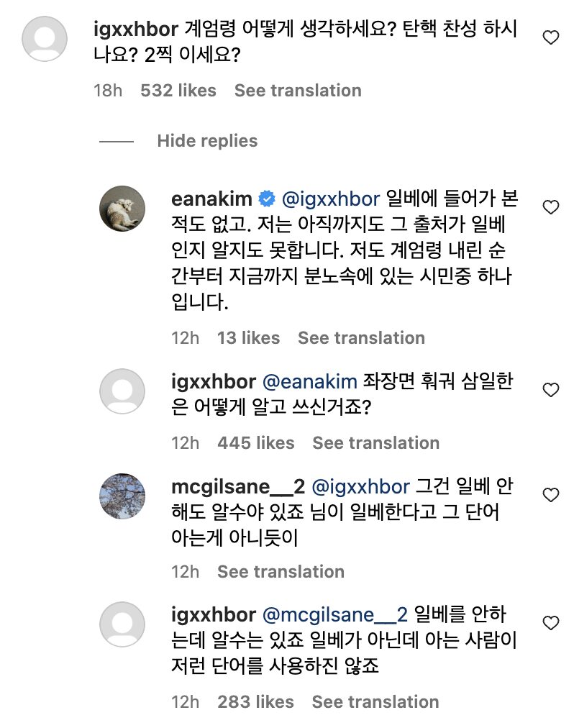Click eanakim's blue verified badge
Image resolution: width=574 pixels, height=728 pixels.
point(265,198)
